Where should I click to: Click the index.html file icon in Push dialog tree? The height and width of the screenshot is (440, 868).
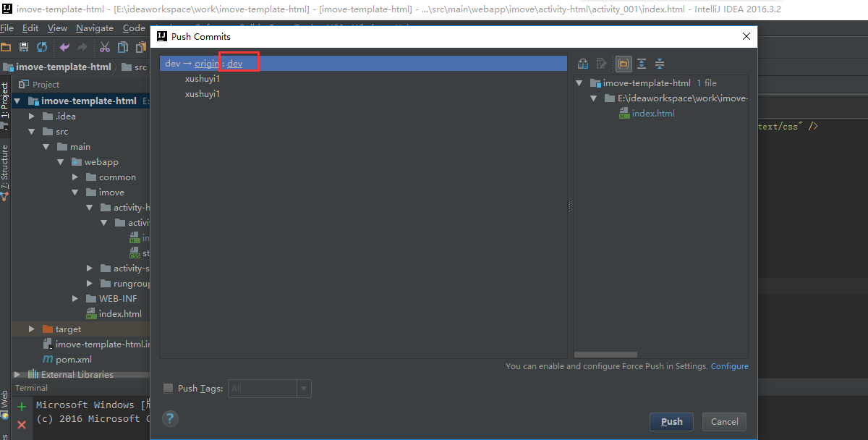(624, 114)
